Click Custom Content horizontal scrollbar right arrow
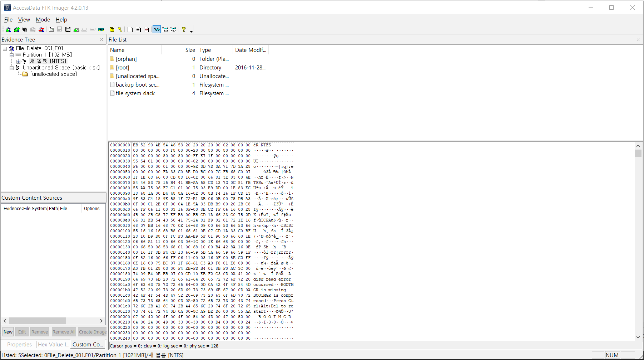644x360 pixels. [x=101, y=321]
